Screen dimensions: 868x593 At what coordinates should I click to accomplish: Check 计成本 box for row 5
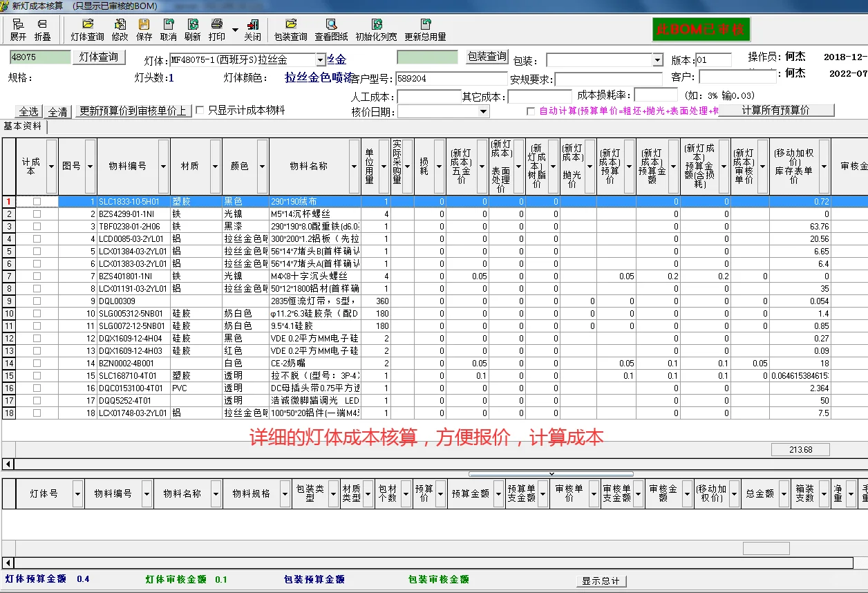pos(37,251)
